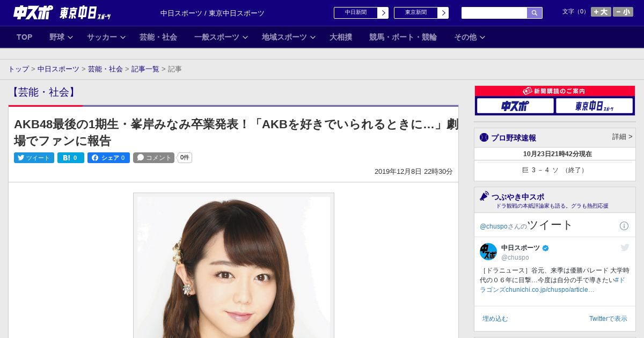Expand the 野球 dropdown chevron
Image resolution: width=644 pixels, height=338 pixels.
[x=70, y=38]
